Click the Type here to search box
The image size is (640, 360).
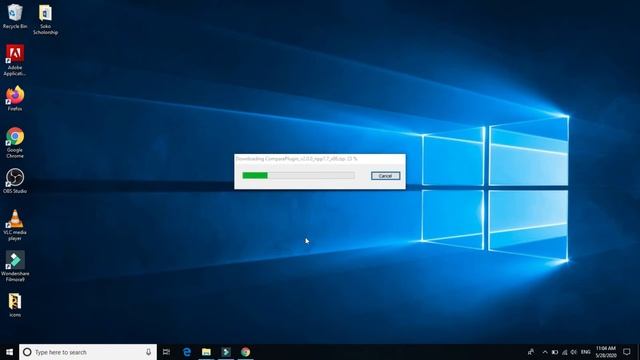pyautogui.click(x=88, y=352)
